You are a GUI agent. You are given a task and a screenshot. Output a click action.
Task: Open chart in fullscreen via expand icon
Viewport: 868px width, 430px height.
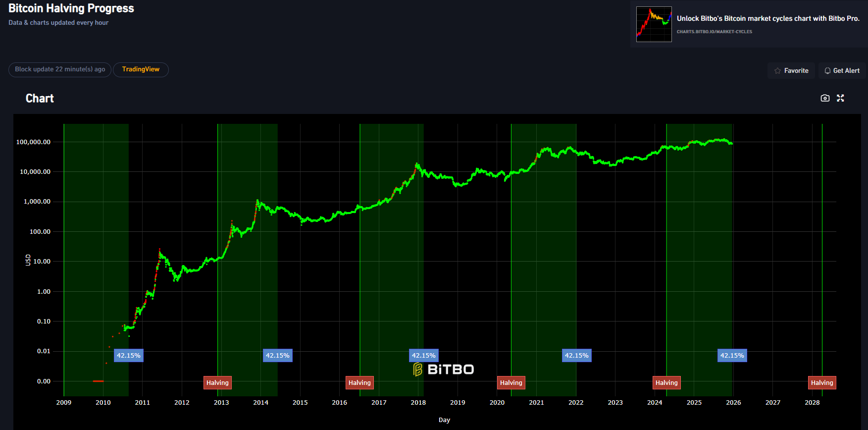coord(840,98)
